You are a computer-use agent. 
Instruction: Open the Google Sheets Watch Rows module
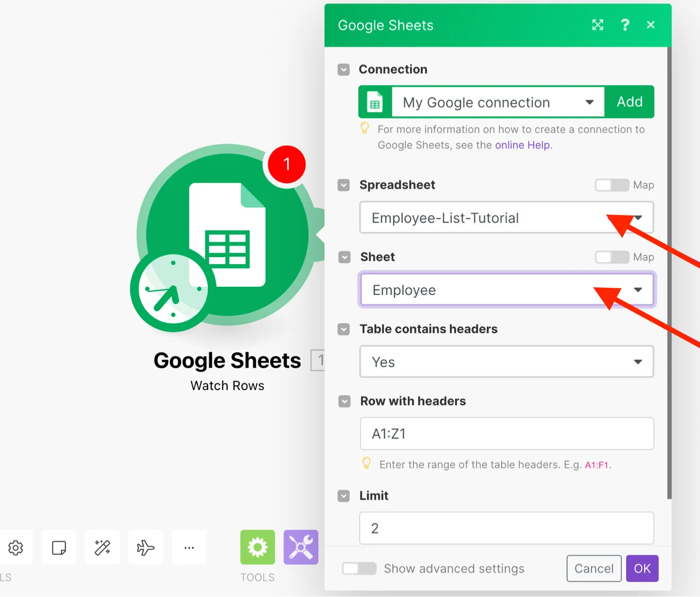(x=227, y=234)
